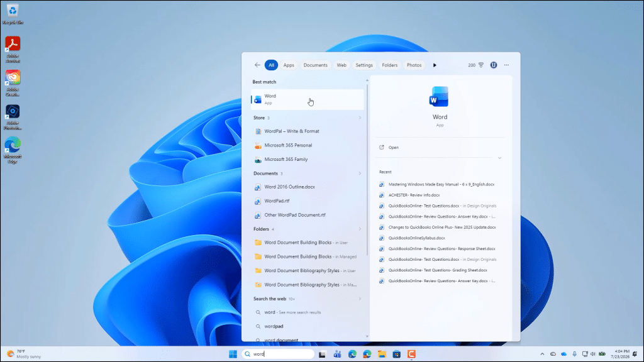The image size is (644, 362).
Task: Open the three-dot options menu
Action: tap(506, 65)
